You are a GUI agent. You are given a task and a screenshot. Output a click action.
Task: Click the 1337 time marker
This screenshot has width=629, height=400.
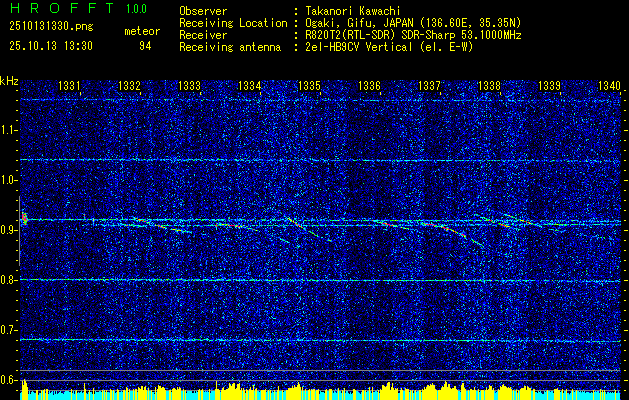click(429, 86)
